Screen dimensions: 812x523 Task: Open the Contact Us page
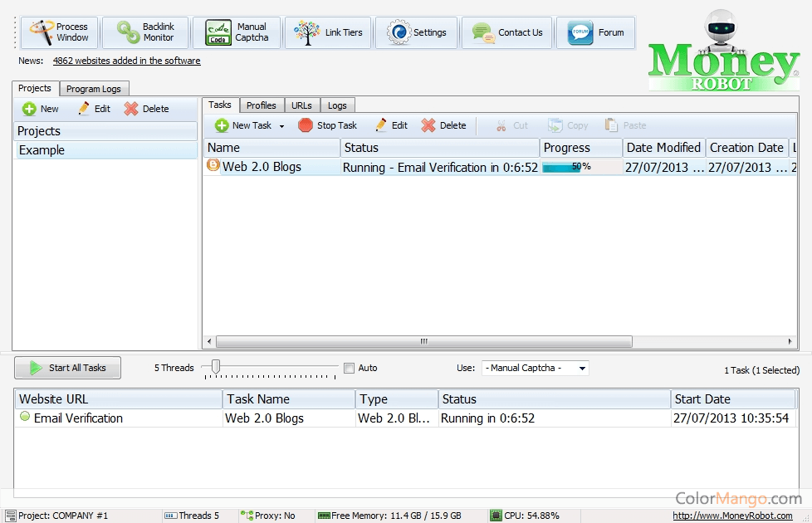point(507,32)
